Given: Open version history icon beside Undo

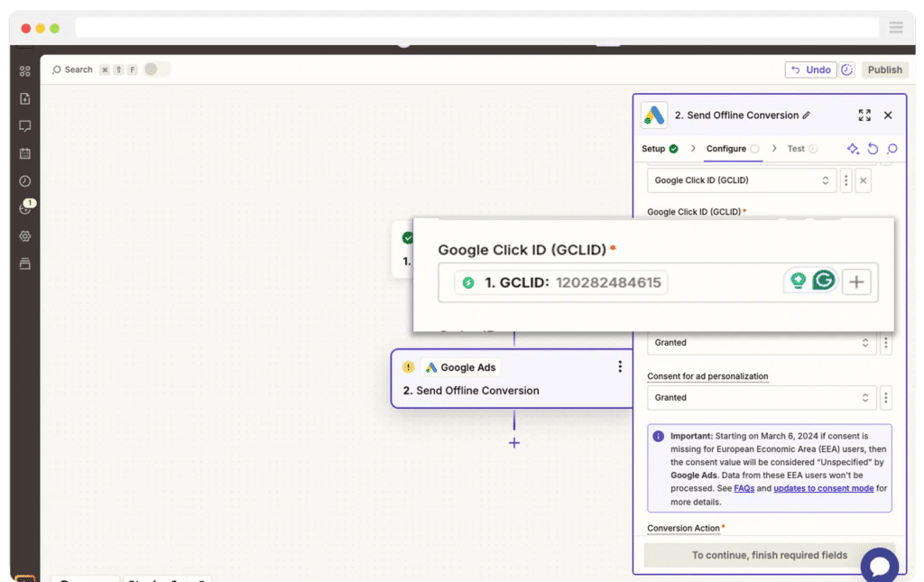Looking at the screenshot, I should [x=846, y=69].
